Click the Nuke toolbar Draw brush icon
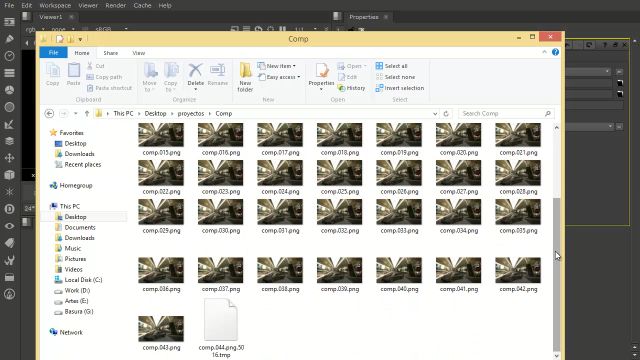Screen dimensions: 640x360 pyautogui.click(x=9, y=39)
